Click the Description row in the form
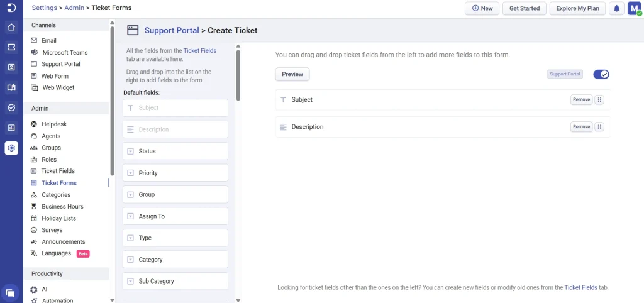This screenshot has height=303, width=644. pyautogui.click(x=443, y=127)
